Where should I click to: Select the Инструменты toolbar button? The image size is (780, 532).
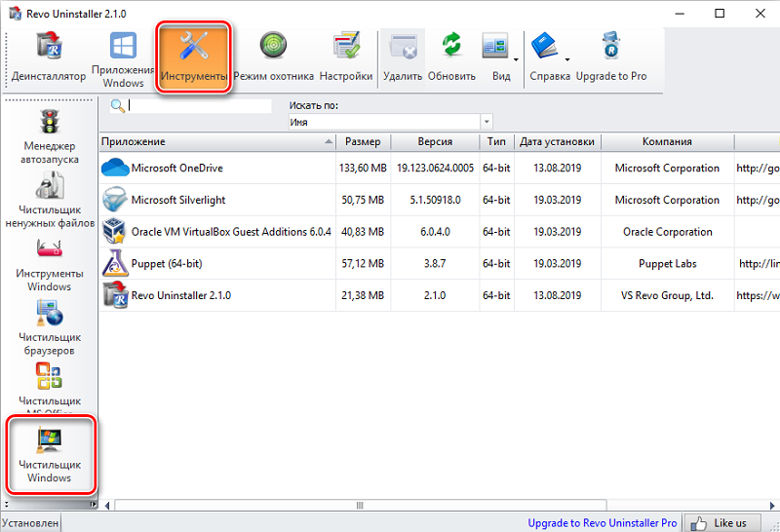coord(193,57)
